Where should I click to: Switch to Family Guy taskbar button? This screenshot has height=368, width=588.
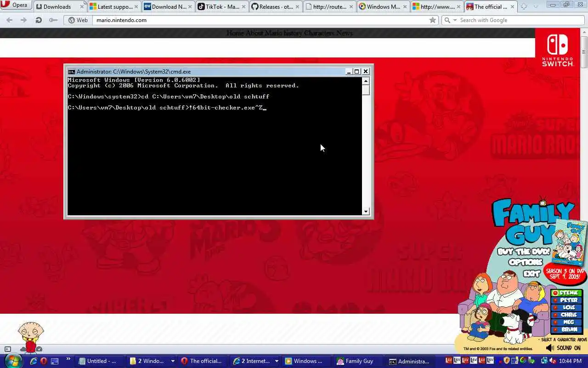point(358,361)
